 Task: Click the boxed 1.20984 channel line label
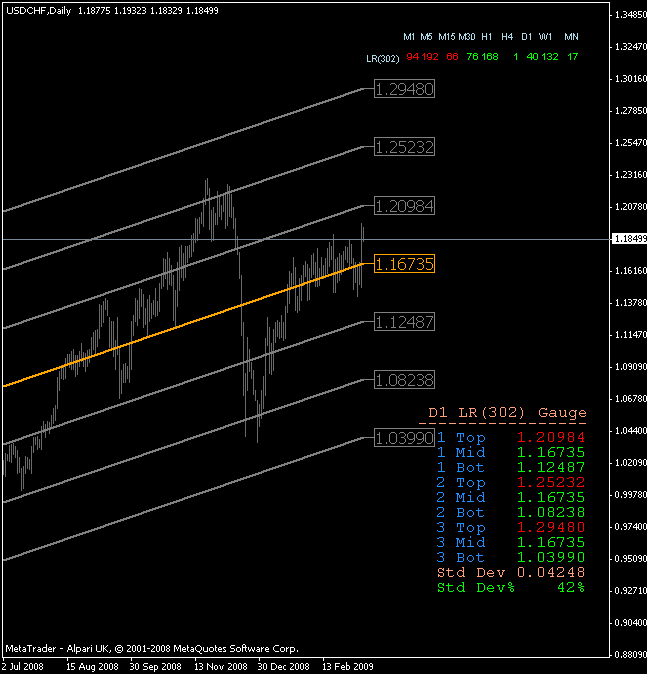click(405, 206)
